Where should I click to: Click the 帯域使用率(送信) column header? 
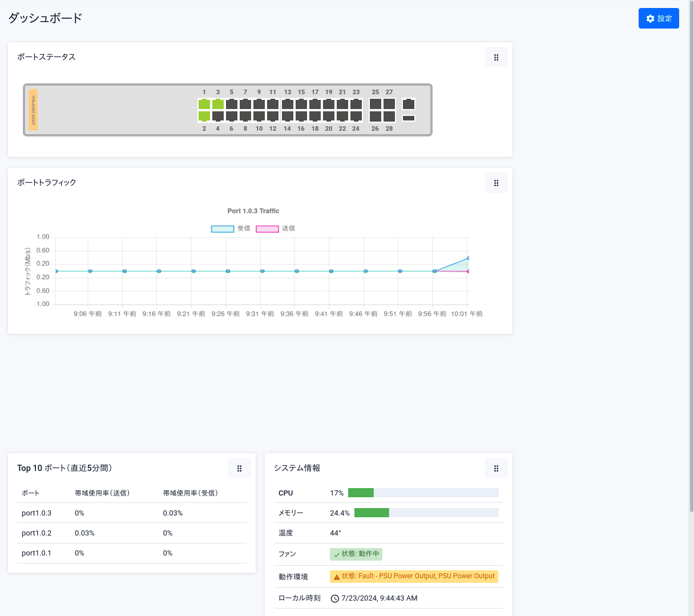tap(102, 493)
